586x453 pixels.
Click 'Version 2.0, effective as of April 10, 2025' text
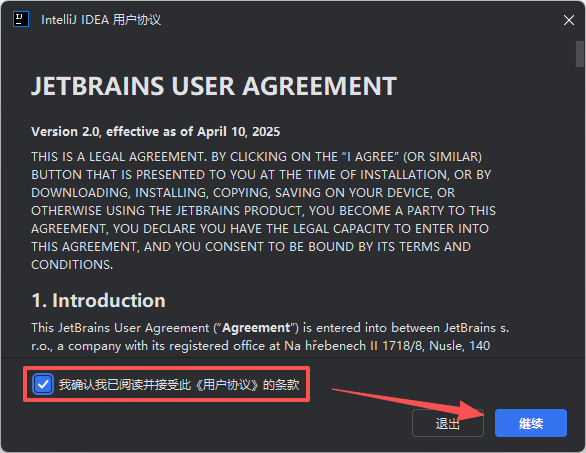pos(155,132)
